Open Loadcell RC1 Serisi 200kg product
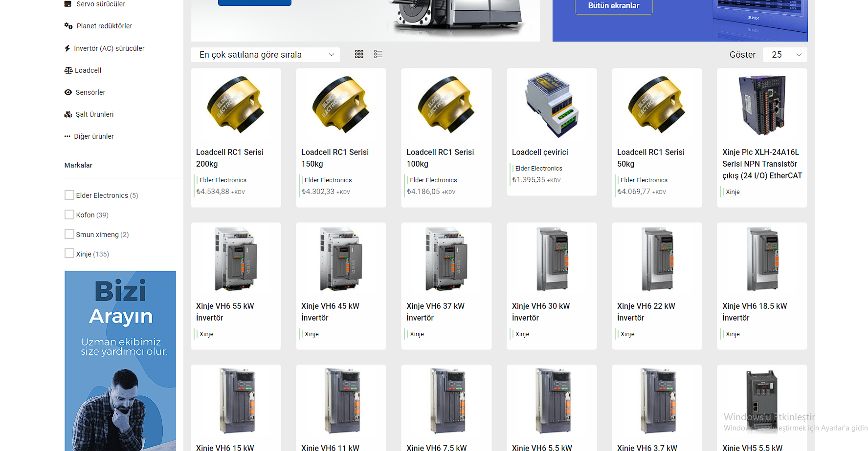Image resolution: width=868 pixels, height=451 pixels. [230, 158]
